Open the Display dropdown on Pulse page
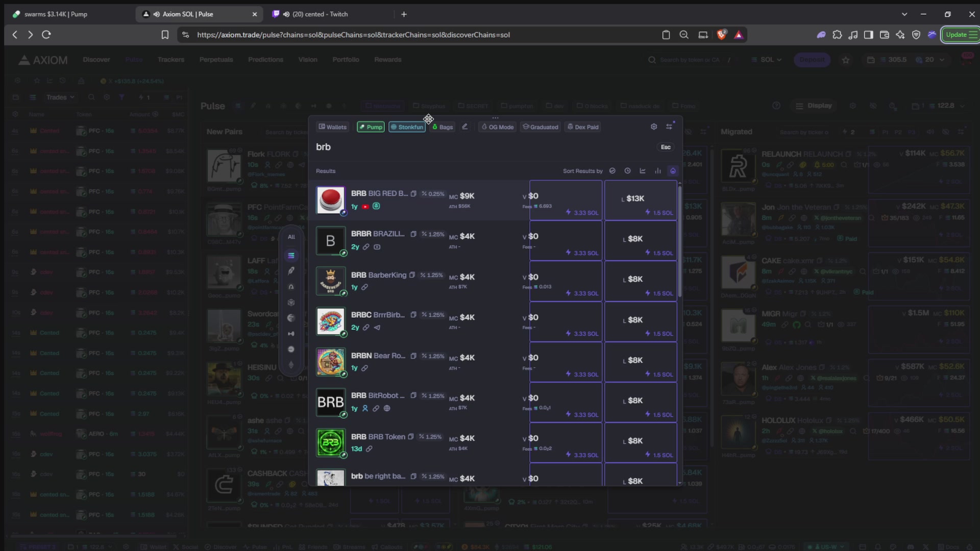The image size is (980, 551). (814, 106)
